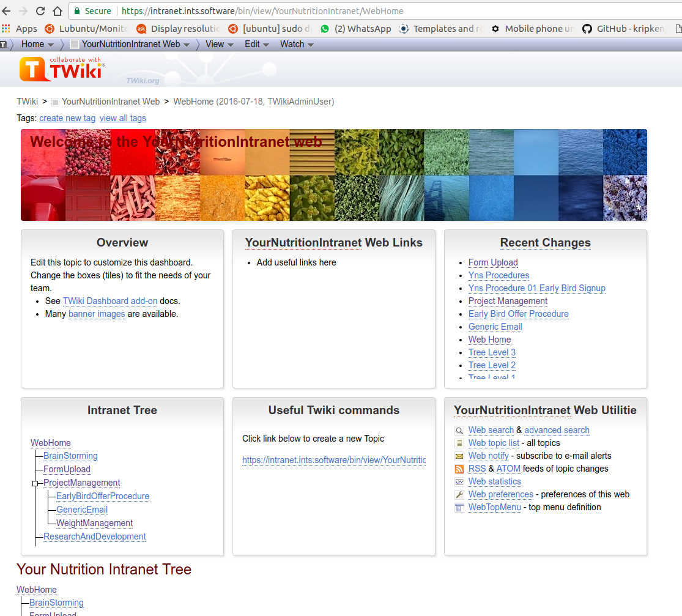Click the browser address bar

tap(367, 11)
